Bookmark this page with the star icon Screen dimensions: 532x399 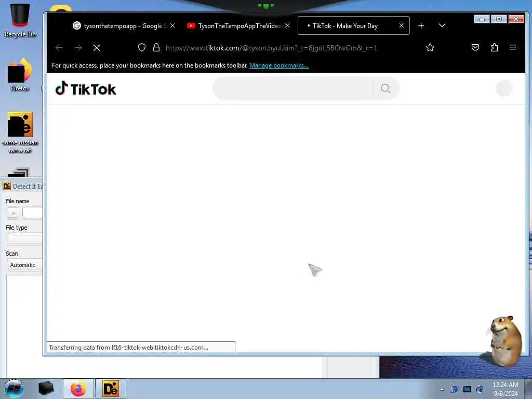430,47
